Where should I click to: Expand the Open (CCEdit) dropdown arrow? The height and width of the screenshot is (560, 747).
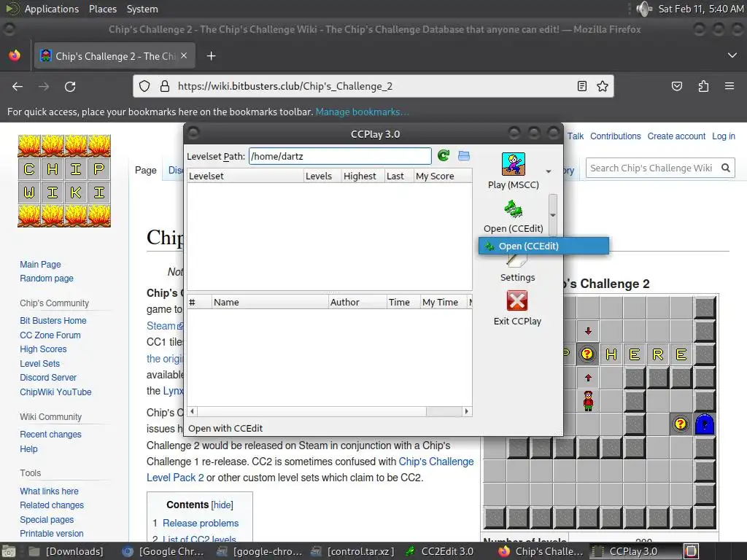tap(553, 215)
